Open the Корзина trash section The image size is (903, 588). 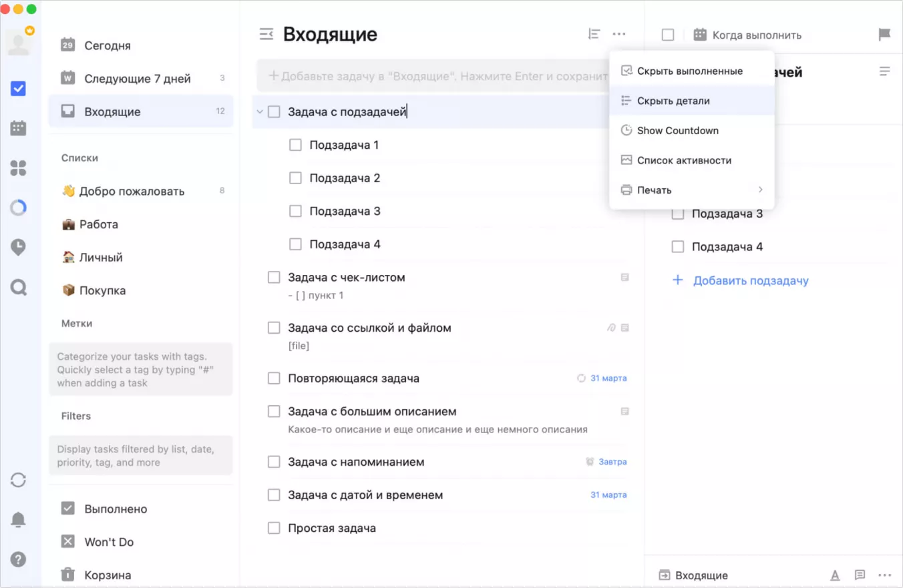coord(141,575)
